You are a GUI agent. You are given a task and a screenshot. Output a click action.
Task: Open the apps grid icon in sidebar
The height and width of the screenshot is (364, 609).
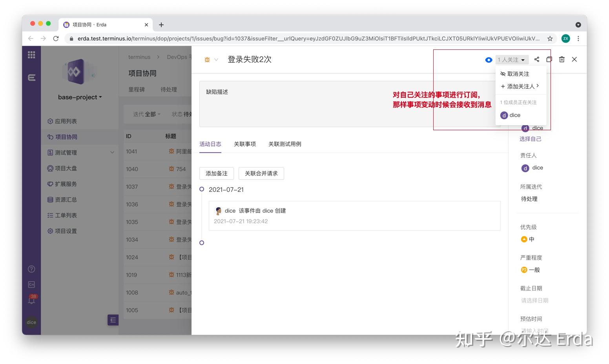pos(31,55)
